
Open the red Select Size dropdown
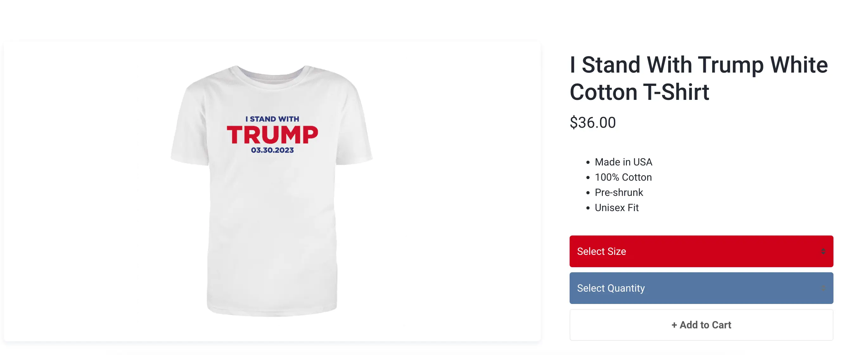701,251
